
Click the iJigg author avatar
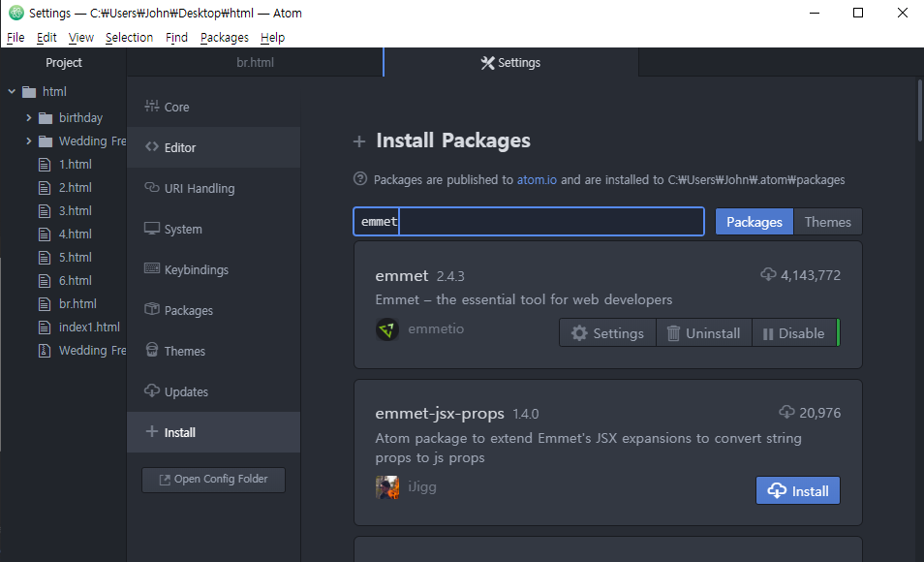coord(387,486)
